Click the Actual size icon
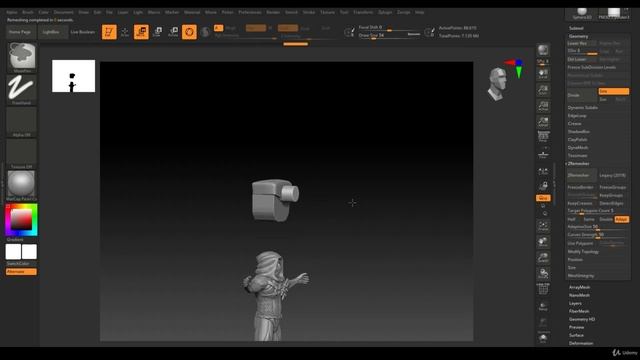 point(543,106)
